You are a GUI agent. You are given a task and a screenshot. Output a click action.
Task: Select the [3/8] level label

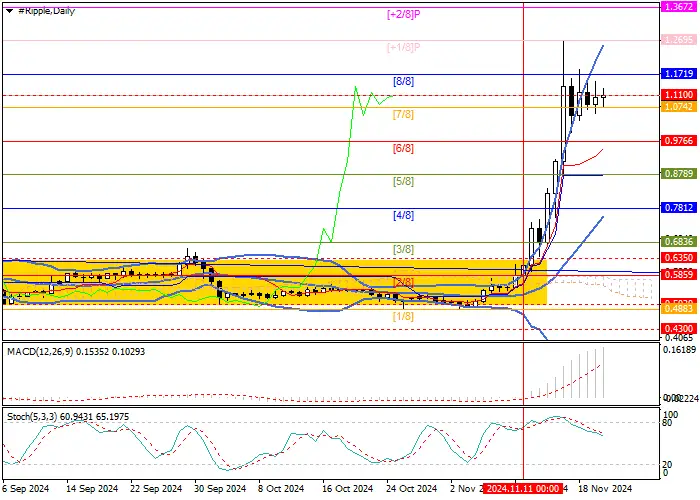(404, 249)
